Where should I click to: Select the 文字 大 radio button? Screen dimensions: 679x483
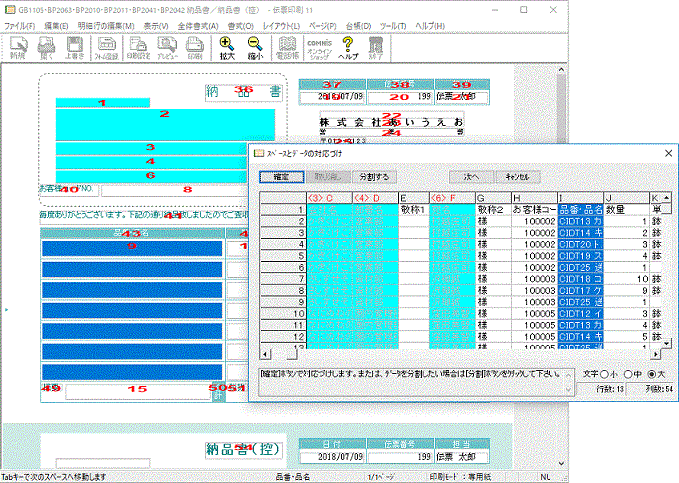pyautogui.click(x=652, y=374)
